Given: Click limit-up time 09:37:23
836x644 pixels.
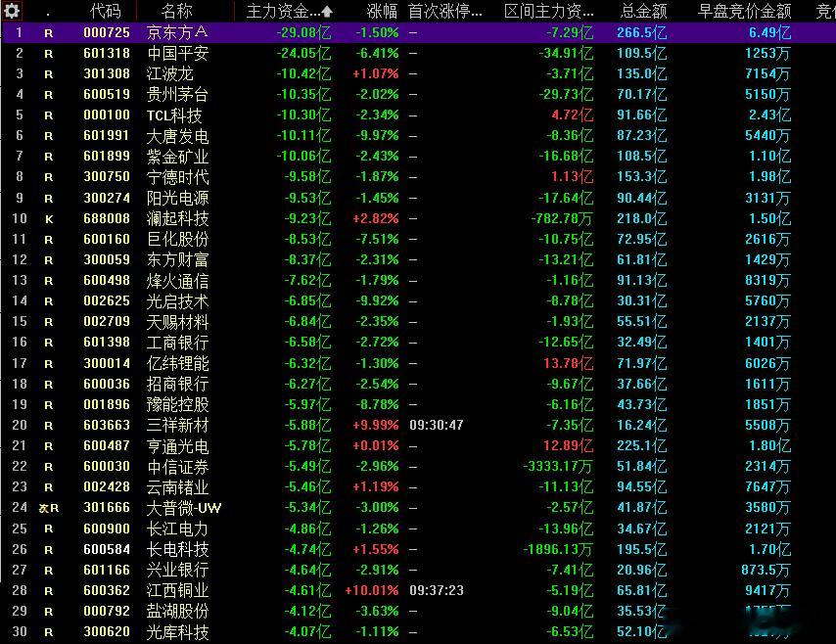Looking at the screenshot, I should tap(437, 590).
